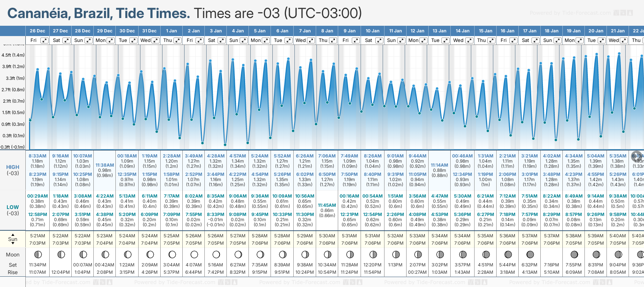The height and width of the screenshot is (287, 644).
Task: Click the LOW (-03) row label
Action: 13,210
